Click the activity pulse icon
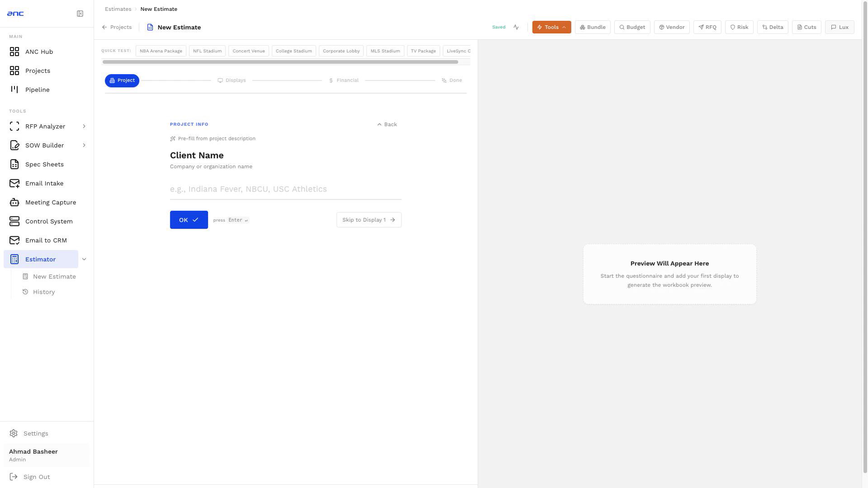 (516, 27)
